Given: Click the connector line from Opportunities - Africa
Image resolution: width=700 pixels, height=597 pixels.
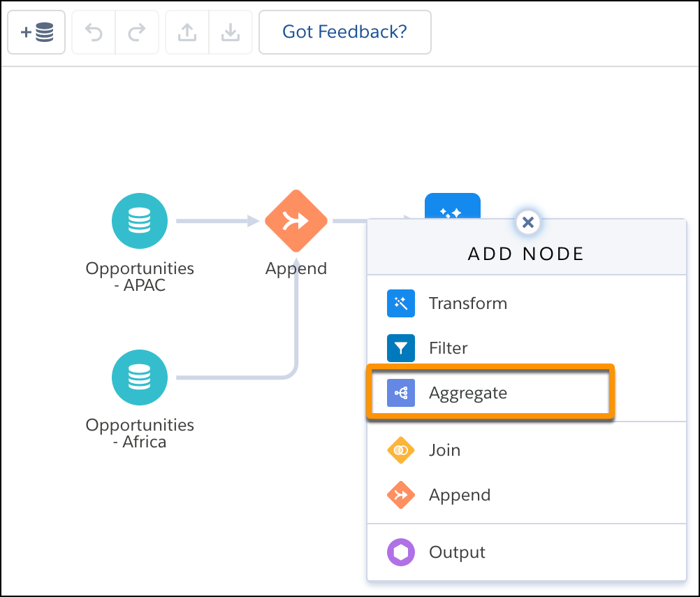Looking at the screenshot, I should click(x=231, y=377).
